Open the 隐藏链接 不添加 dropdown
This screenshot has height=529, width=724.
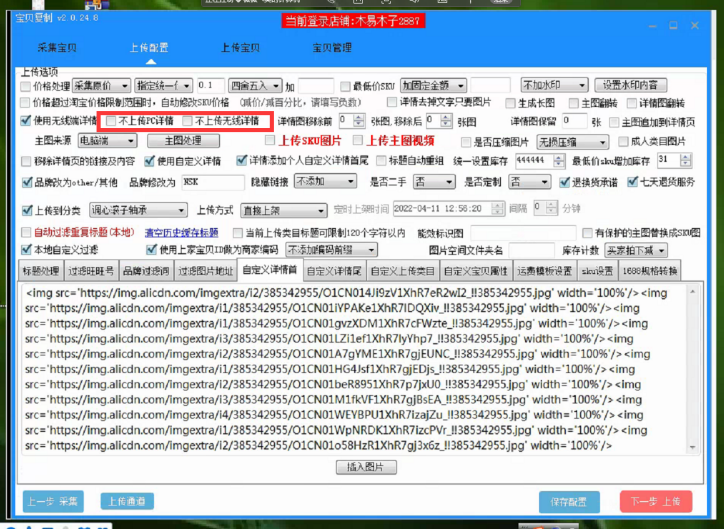[x=326, y=181]
